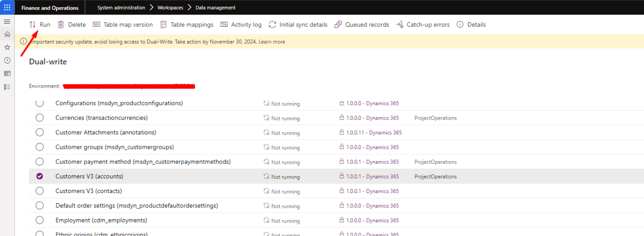Click version 1.0.0.11 - Dynamics 365
The height and width of the screenshot is (236, 644).
click(374, 133)
